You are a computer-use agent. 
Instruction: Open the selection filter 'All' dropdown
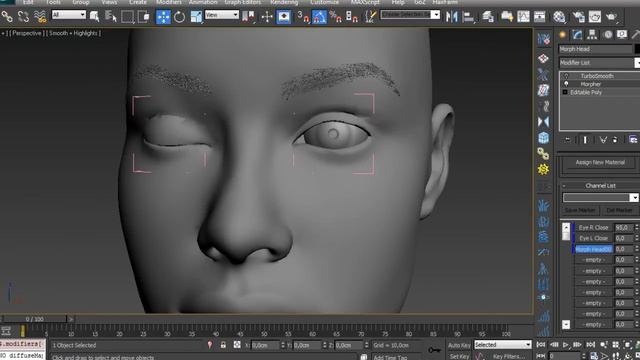pyautogui.click(x=69, y=15)
